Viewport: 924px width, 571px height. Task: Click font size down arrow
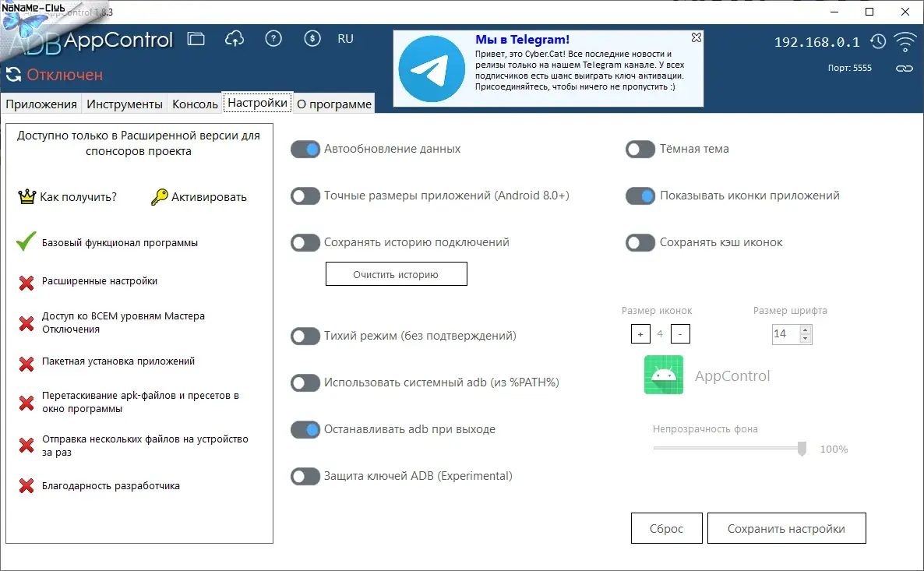(805, 339)
